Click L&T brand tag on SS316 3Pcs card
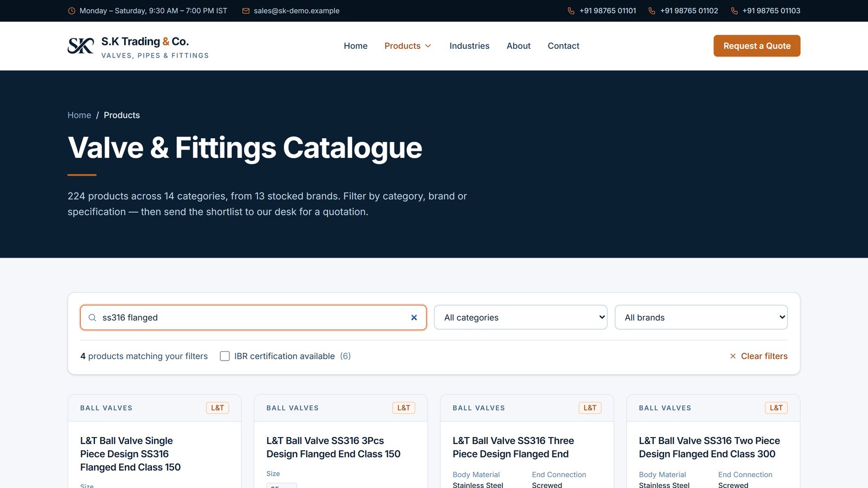Screen dimensions: 868x488 (404, 408)
